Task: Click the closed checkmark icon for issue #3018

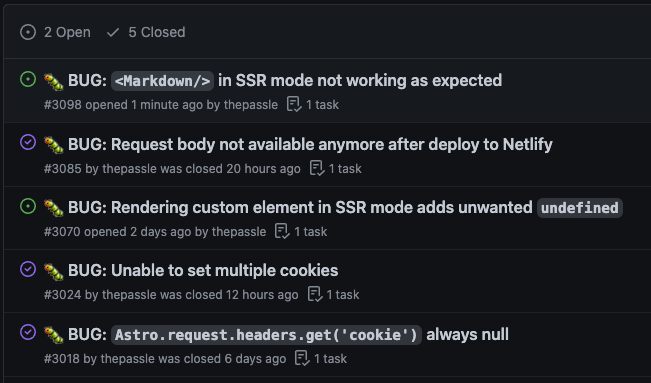Action: 28,332
